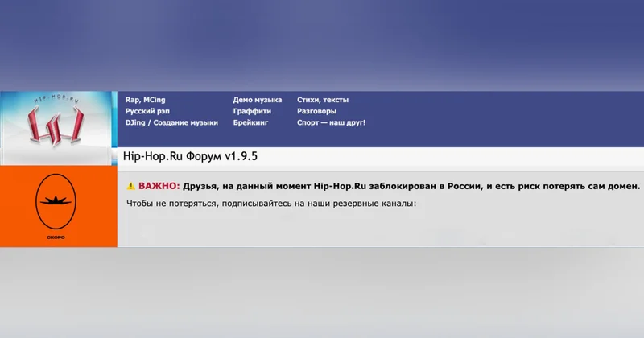The height and width of the screenshot is (338, 644).
Task: Go to DJing / Создание музыки section
Action: (171, 123)
